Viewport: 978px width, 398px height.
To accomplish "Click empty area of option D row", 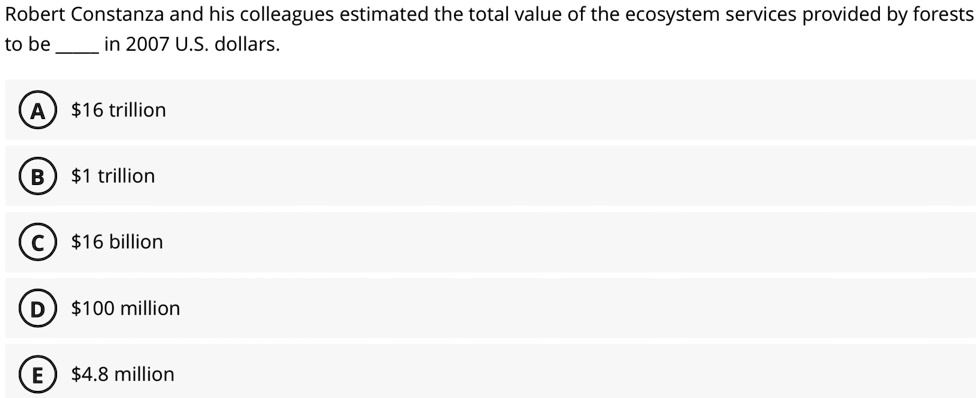I will [561, 308].
